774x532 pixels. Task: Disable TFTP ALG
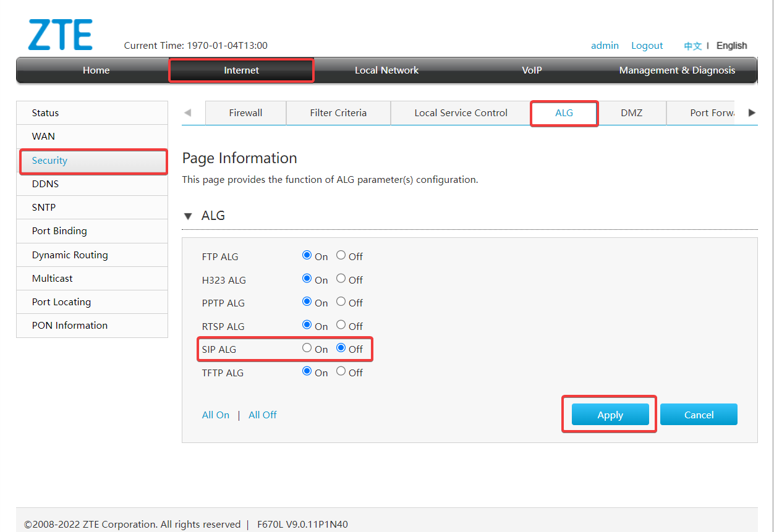click(x=341, y=371)
